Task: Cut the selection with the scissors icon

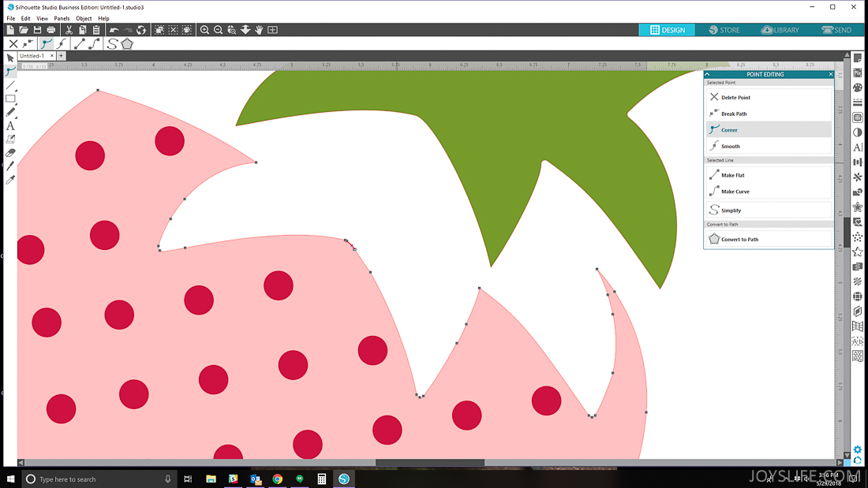Action: [69, 30]
